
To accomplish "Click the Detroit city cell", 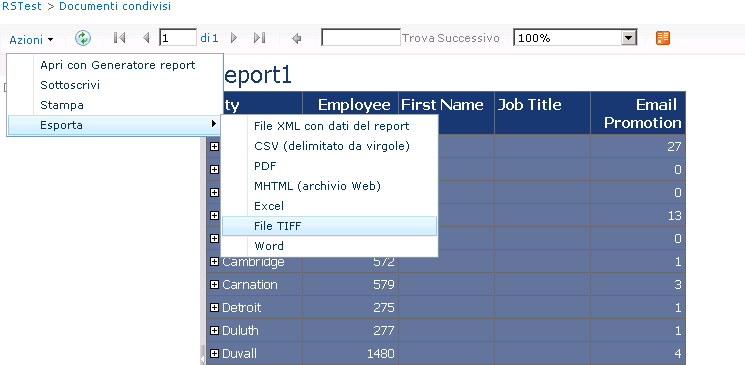I will pyautogui.click(x=242, y=307).
